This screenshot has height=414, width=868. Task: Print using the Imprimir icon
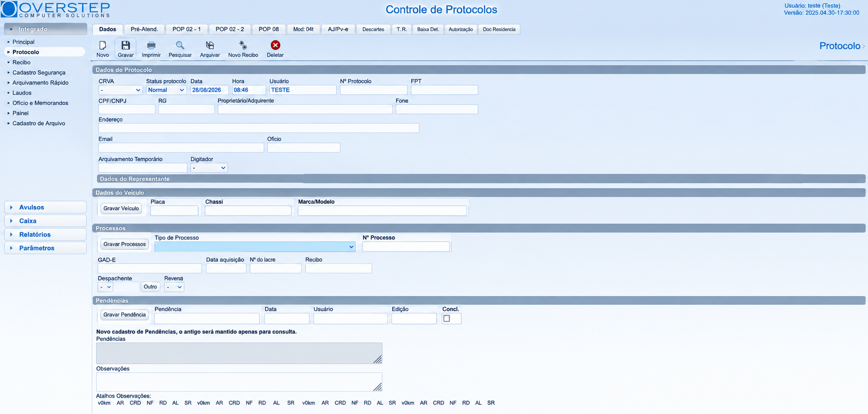point(151,45)
